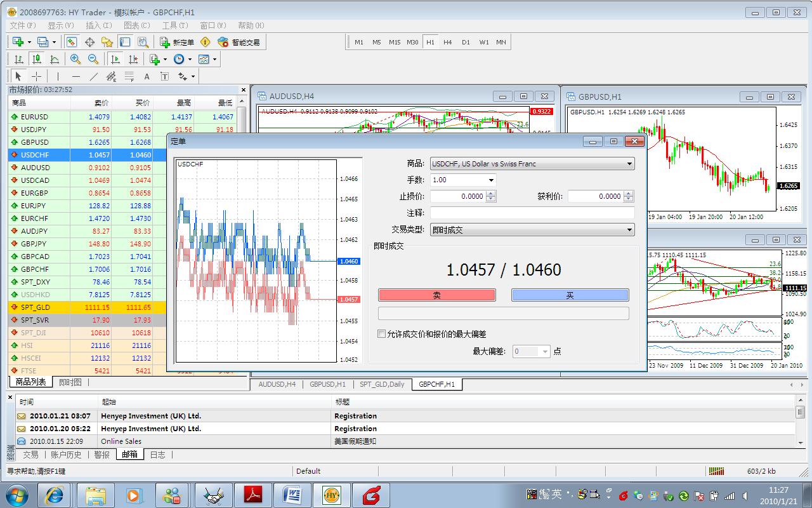
Task: Open the 日志 journal tab
Action: coord(157,455)
